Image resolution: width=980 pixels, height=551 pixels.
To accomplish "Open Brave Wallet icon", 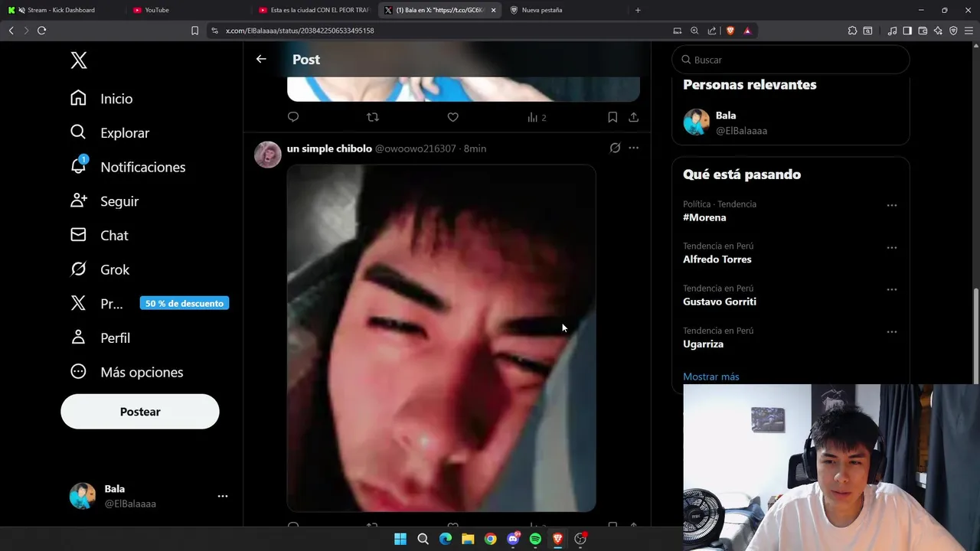I will tap(923, 31).
